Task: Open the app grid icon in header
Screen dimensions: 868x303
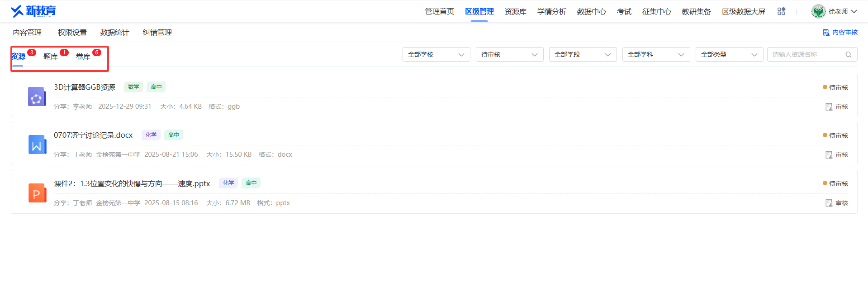Action: [781, 11]
